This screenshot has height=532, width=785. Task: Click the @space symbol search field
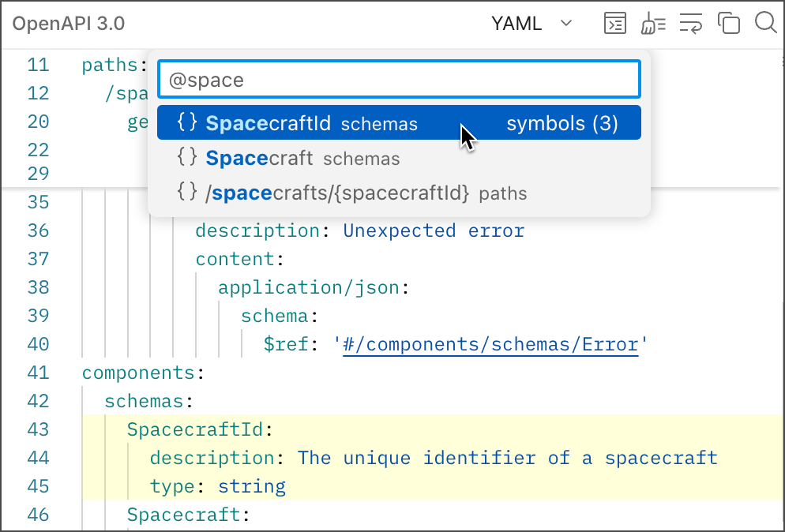point(399,80)
